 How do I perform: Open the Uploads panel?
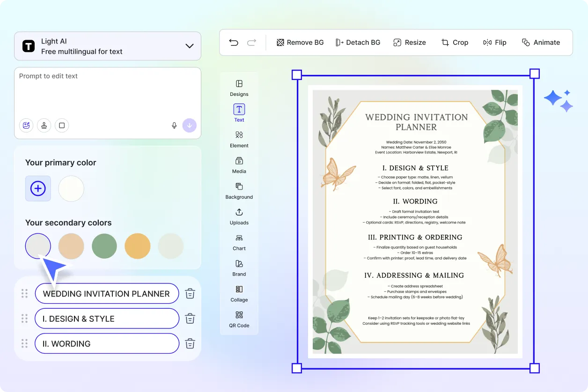click(x=239, y=216)
